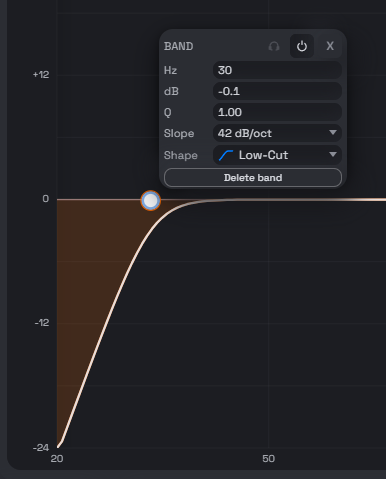The width and height of the screenshot is (386, 479).
Task: Select the EQ band node handle
Action: point(151,201)
